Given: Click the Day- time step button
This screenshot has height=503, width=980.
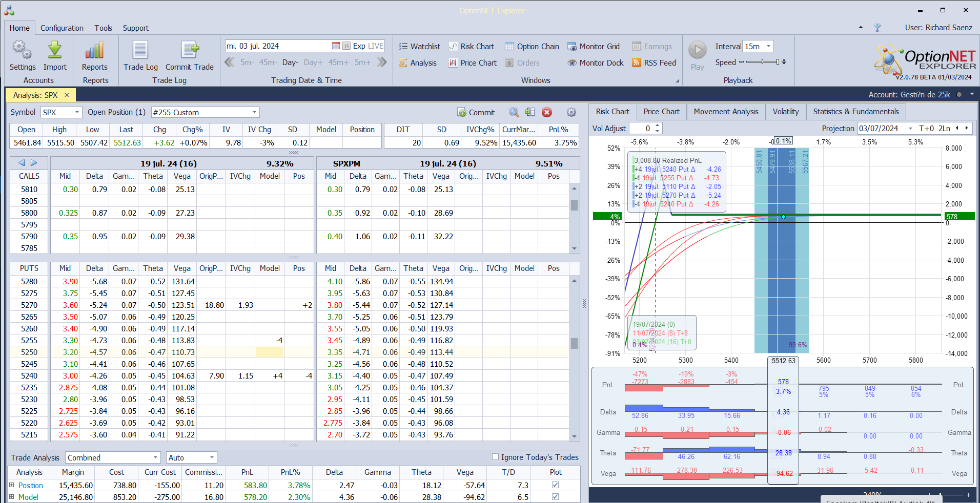Looking at the screenshot, I should click(x=290, y=62).
